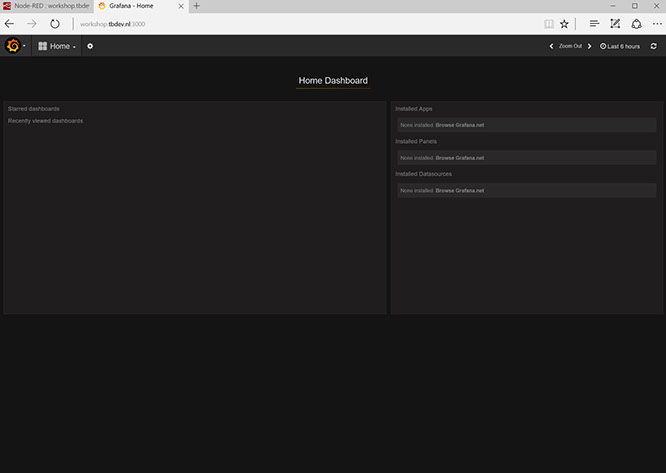Viewport: 666px width, 473px height.
Task: Close the Grafana - Home browser tab
Action: pyautogui.click(x=181, y=6)
